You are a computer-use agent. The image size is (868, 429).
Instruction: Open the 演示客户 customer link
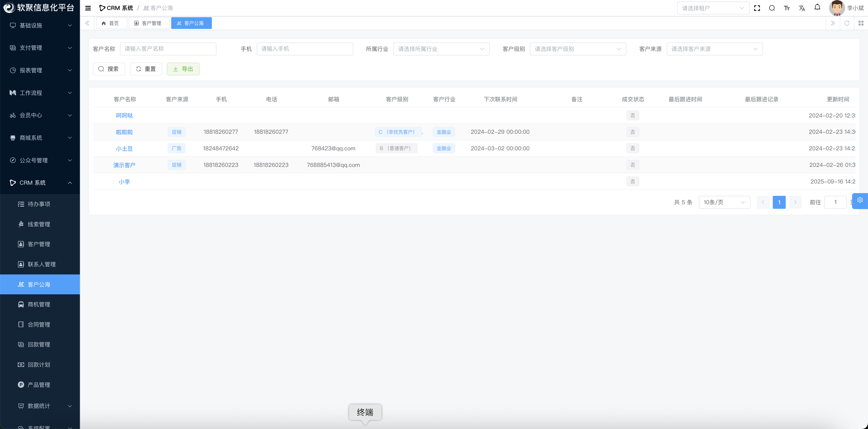click(124, 165)
